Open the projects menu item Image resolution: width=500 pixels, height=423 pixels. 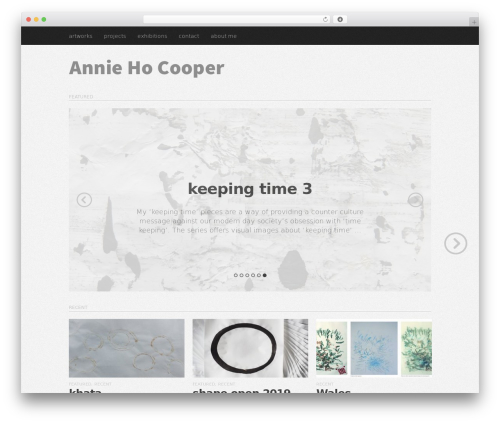[x=115, y=36]
